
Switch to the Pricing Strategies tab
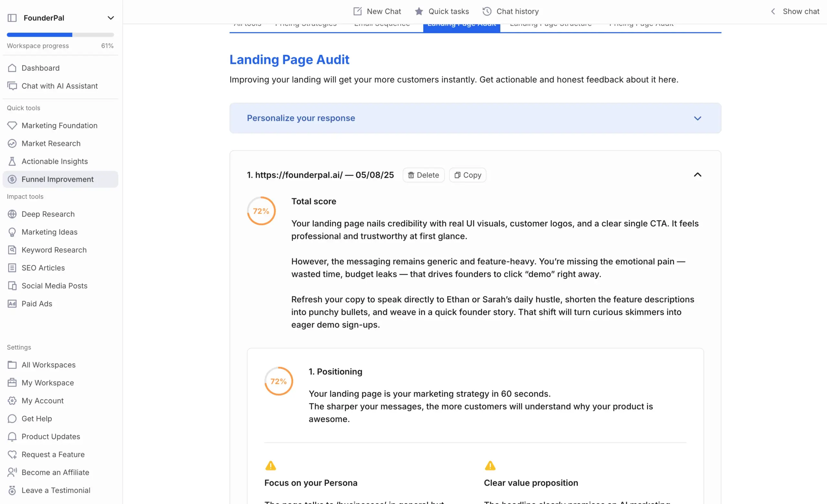[306, 23]
